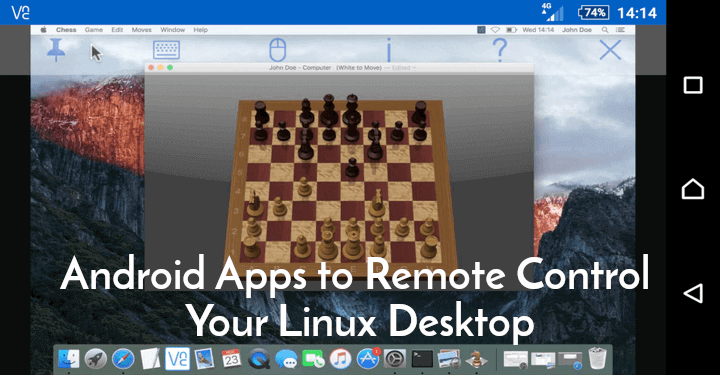This screenshot has height=375, width=720.
Task: Open the Apple menu
Action: pyautogui.click(x=43, y=30)
